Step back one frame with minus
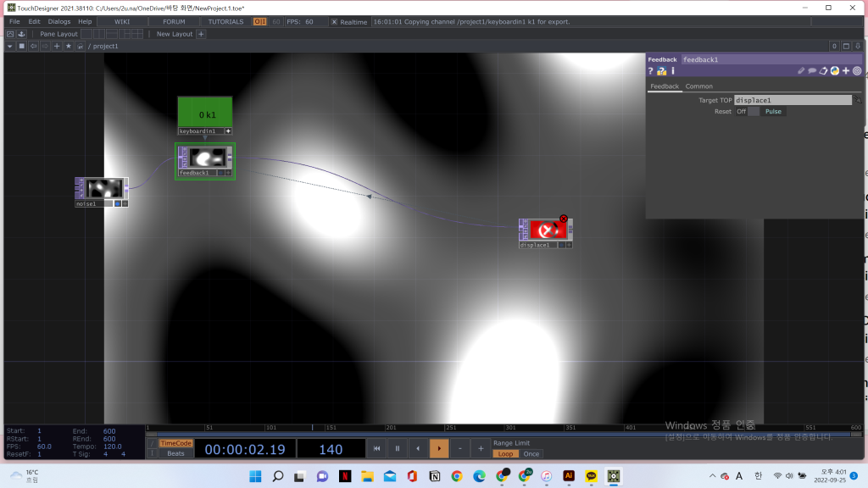Image resolution: width=868 pixels, height=488 pixels. click(460, 449)
